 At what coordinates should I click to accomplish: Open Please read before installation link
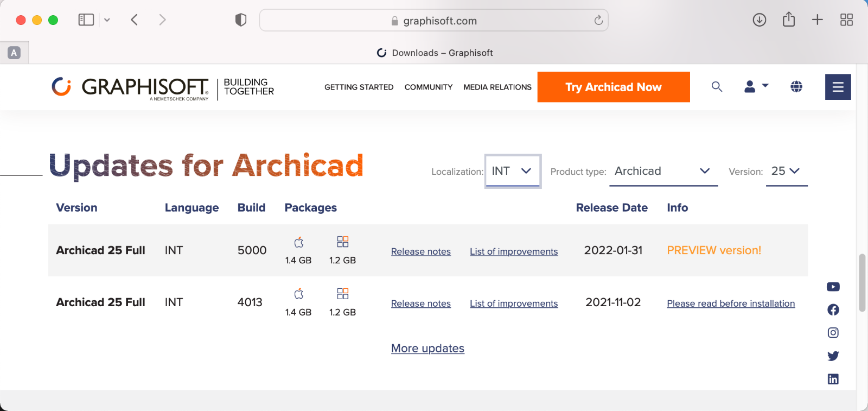[731, 303]
